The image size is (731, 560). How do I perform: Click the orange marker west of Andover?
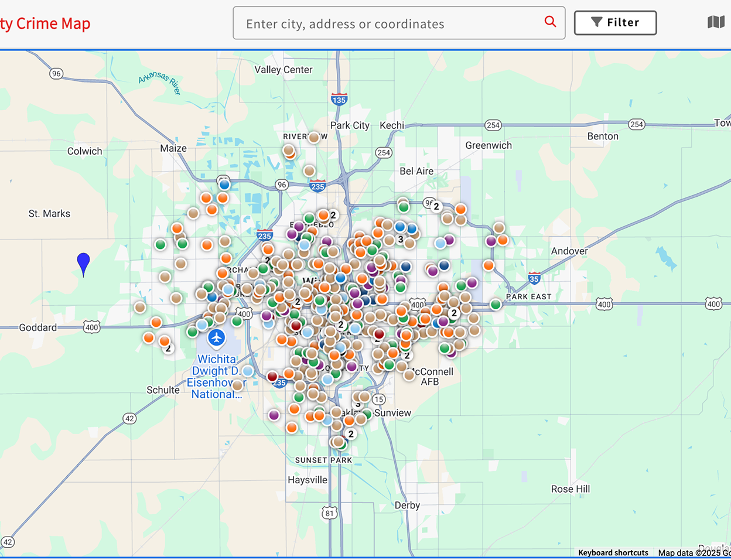pyautogui.click(x=489, y=265)
